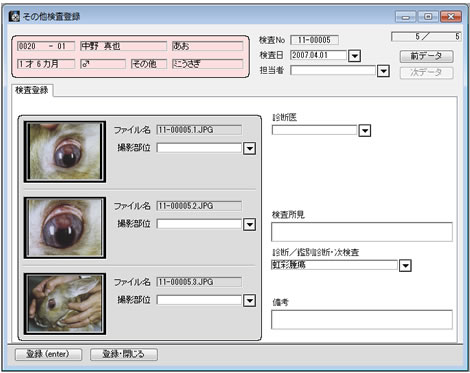Click the application icon in the title bar
The width and height of the screenshot is (470, 373).
(14, 16)
